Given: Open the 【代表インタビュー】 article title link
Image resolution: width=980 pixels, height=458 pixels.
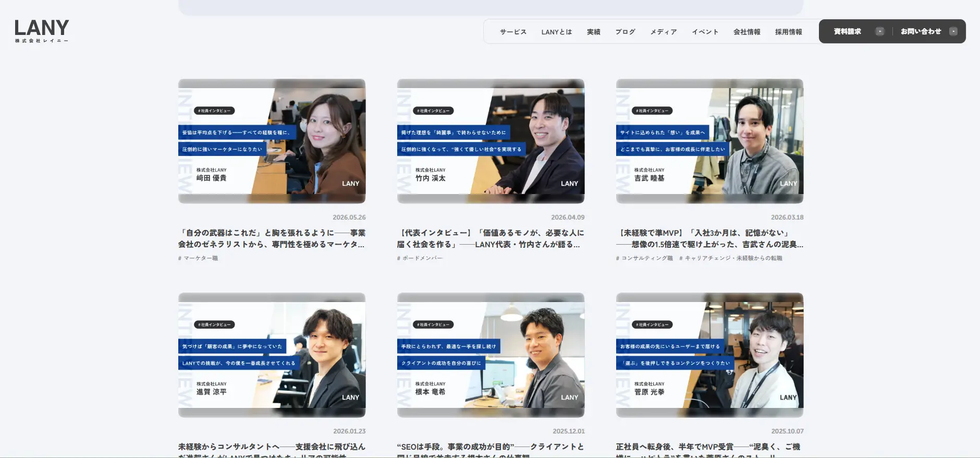Looking at the screenshot, I should [x=491, y=238].
